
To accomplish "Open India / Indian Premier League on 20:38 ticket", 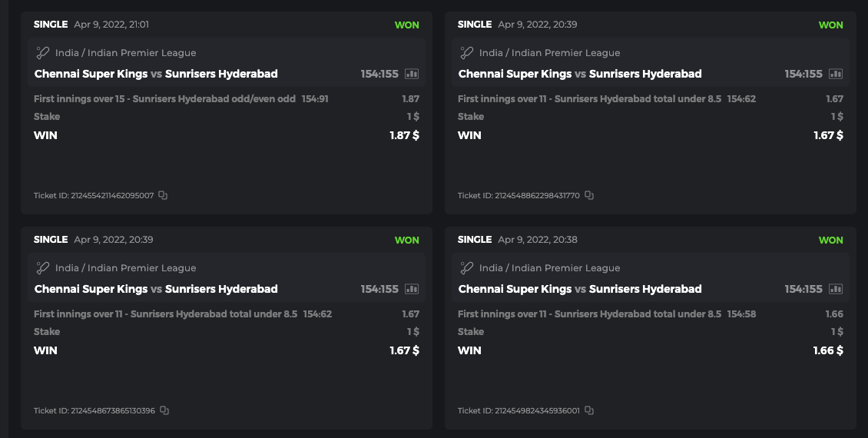I will pos(550,268).
